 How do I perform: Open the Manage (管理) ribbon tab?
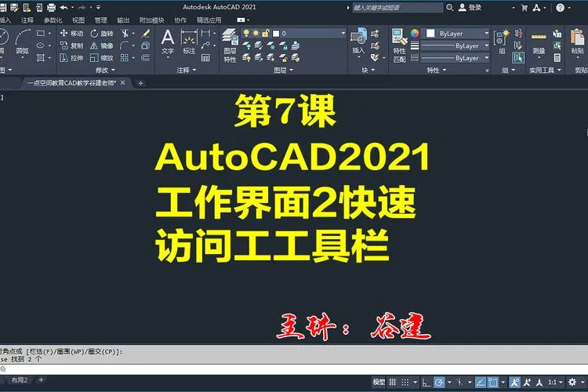pyautogui.click(x=100, y=20)
